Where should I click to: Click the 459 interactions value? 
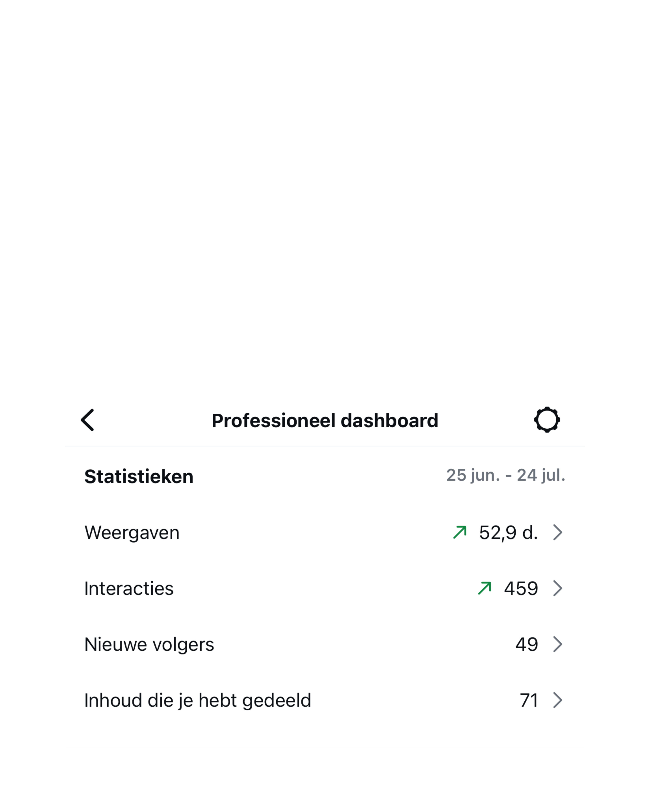tap(521, 588)
